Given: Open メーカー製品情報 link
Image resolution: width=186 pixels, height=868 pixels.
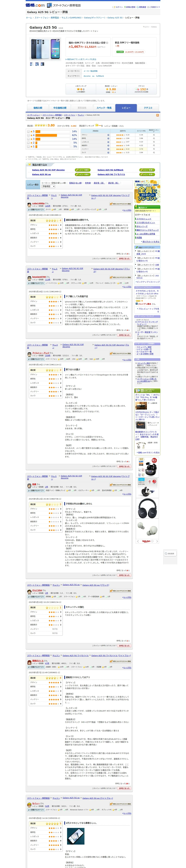Looking at the screenshot, I should tap(91, 71).
